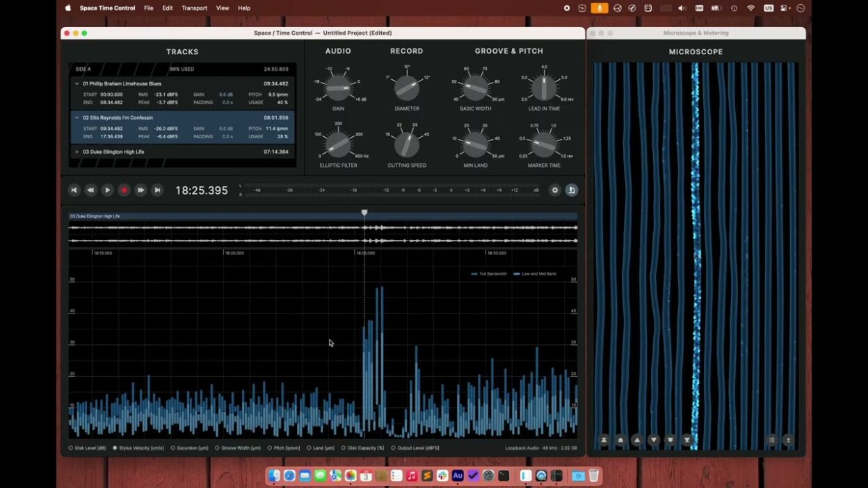Jump to the microscope bottom with last arrow
Screen dimensions: 868x488
(x=687, y=440)
